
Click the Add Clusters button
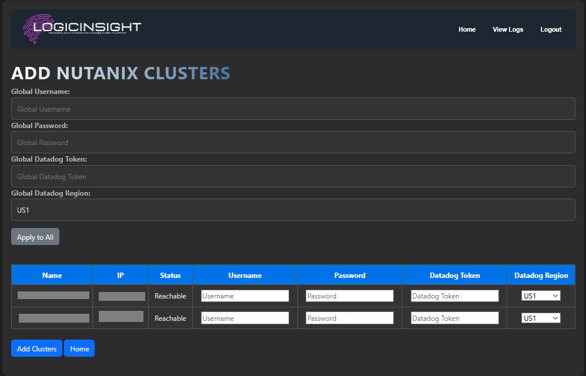pos(37,348)
